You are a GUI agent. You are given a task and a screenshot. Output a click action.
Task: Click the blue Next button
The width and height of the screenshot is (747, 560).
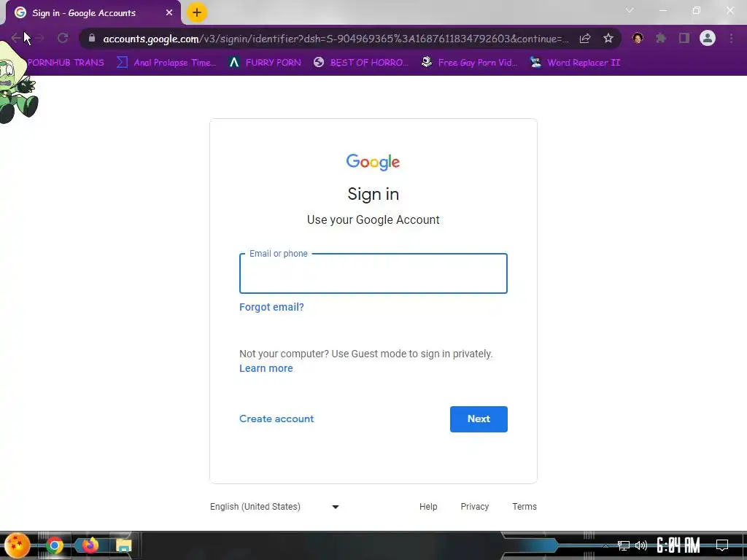pyautogui.click(x=479, y=419)
